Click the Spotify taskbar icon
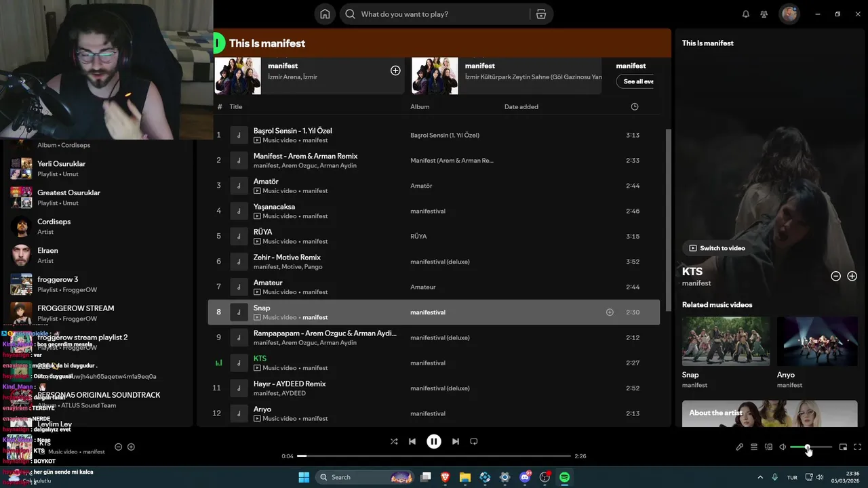 click(564, 477)
